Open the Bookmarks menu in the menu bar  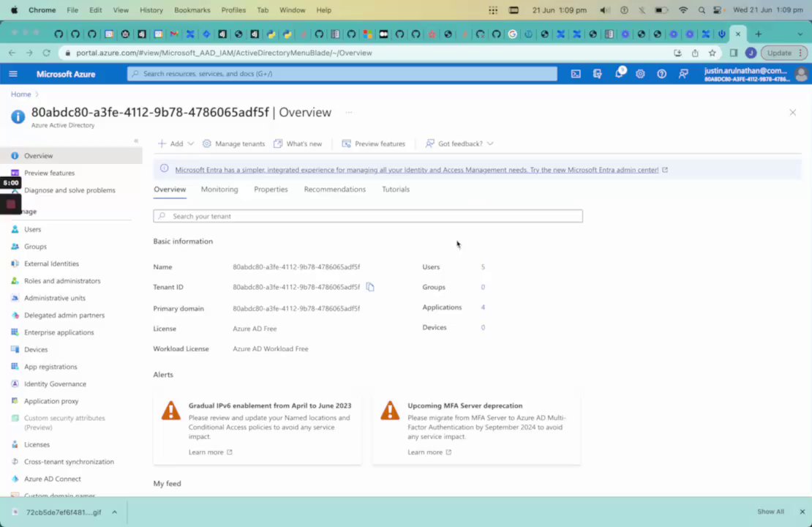pyautogui.click(x=192, y=10)
